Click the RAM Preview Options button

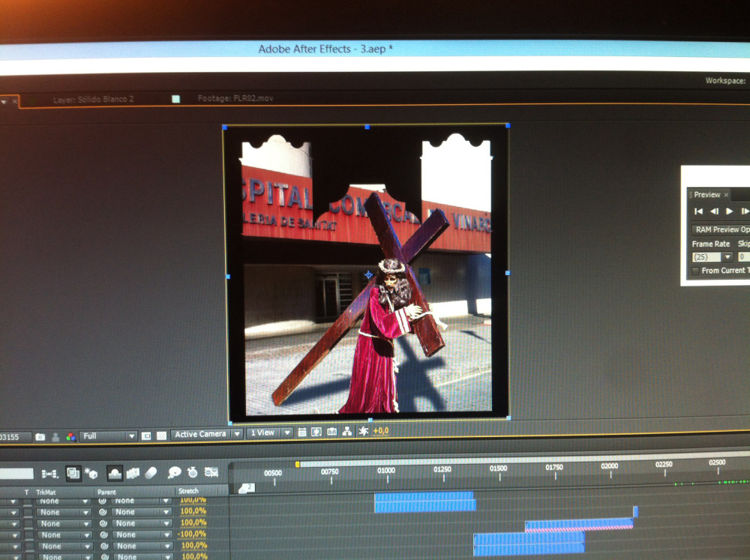[721, 230]
